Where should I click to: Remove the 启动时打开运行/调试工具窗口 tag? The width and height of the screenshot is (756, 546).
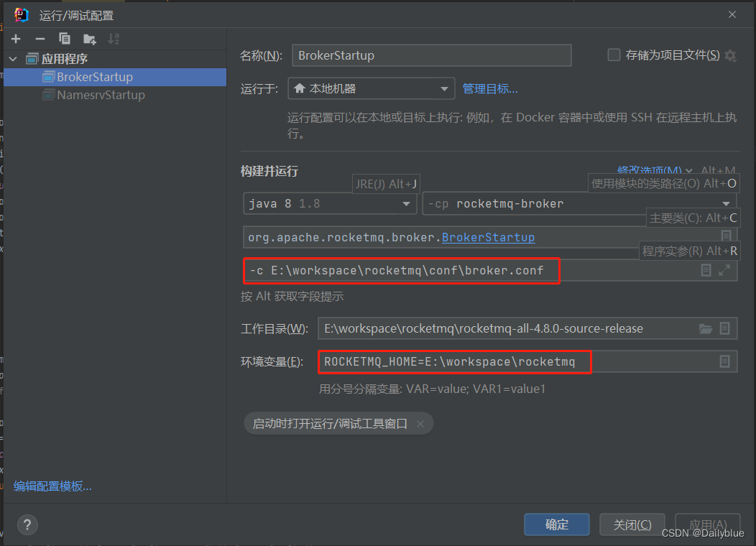(420, 423)
